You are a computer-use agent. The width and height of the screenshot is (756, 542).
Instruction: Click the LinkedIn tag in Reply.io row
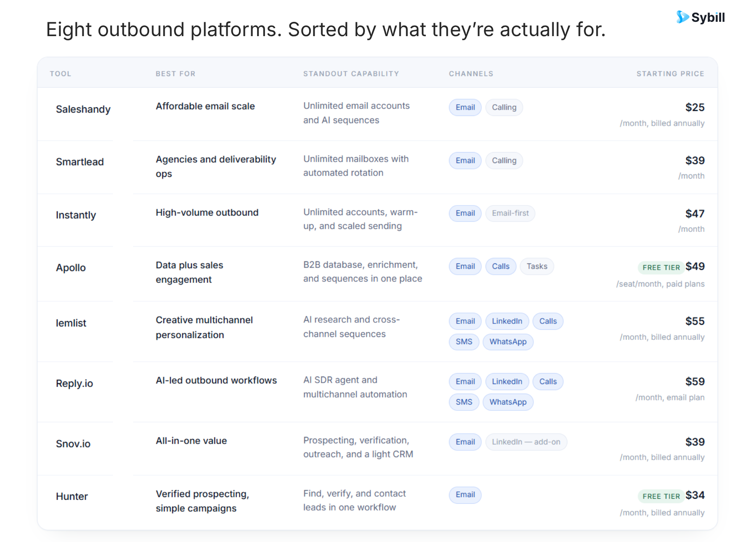507,382
